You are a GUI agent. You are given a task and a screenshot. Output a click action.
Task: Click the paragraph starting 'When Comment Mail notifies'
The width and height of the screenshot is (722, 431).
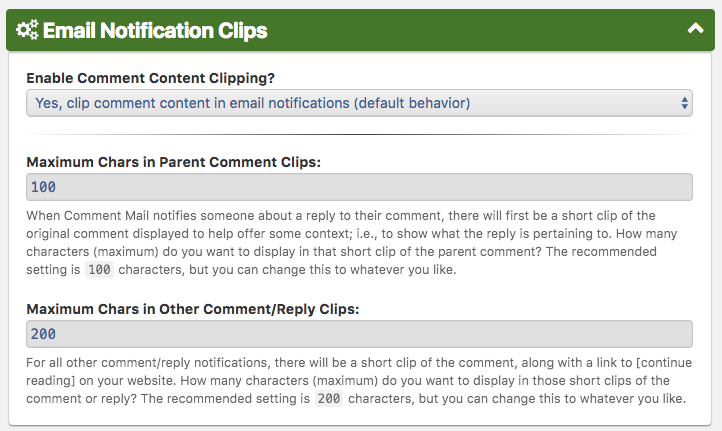[x=352, y=243]
